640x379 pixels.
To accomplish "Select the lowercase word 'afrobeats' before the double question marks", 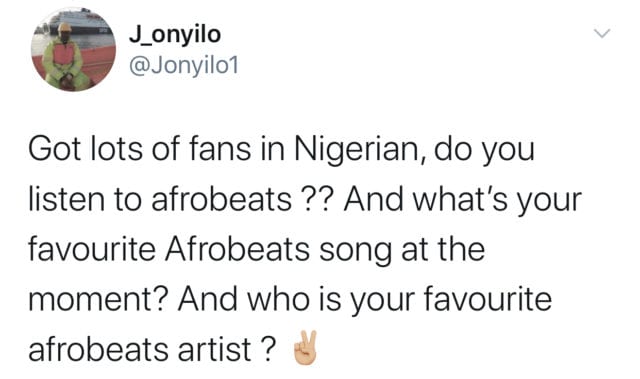I will (x=222, y=200).
